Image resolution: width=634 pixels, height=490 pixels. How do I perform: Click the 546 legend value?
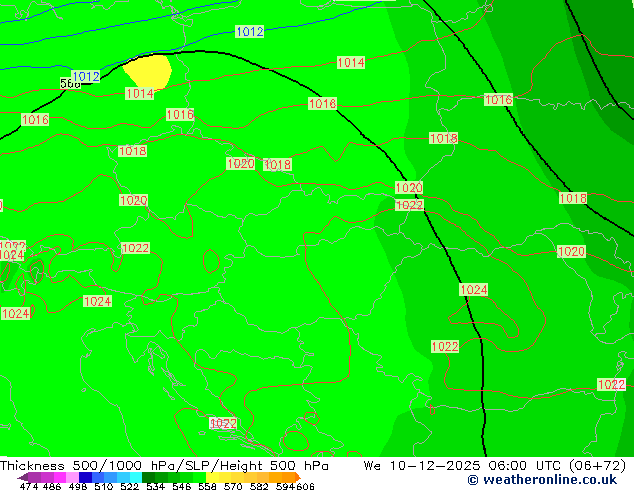182,486
